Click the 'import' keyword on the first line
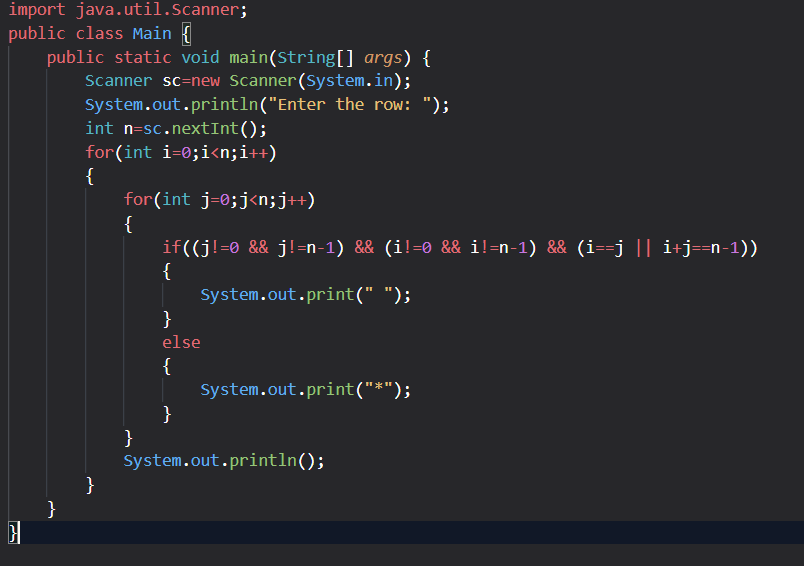Viewport: 804px width, 566px height. coord(36,10)
